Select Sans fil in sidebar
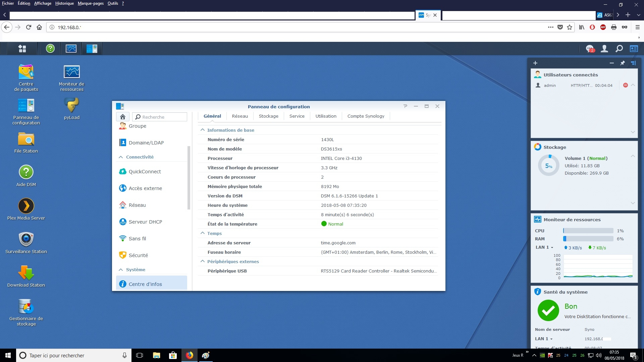 click(151, 239)
